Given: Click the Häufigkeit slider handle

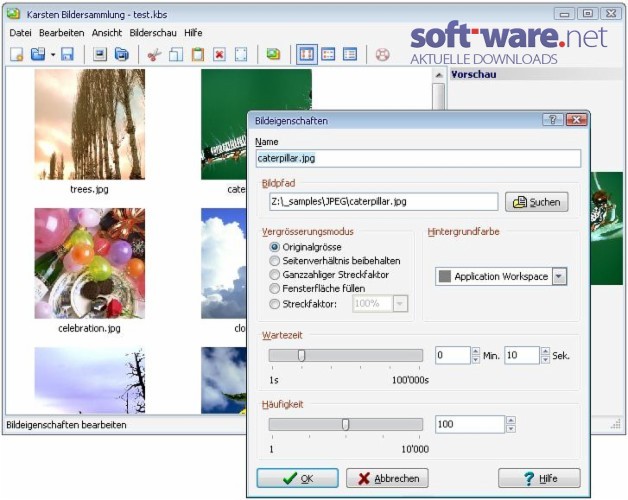Looking at the screenshot, I should (x=346, y=424).
